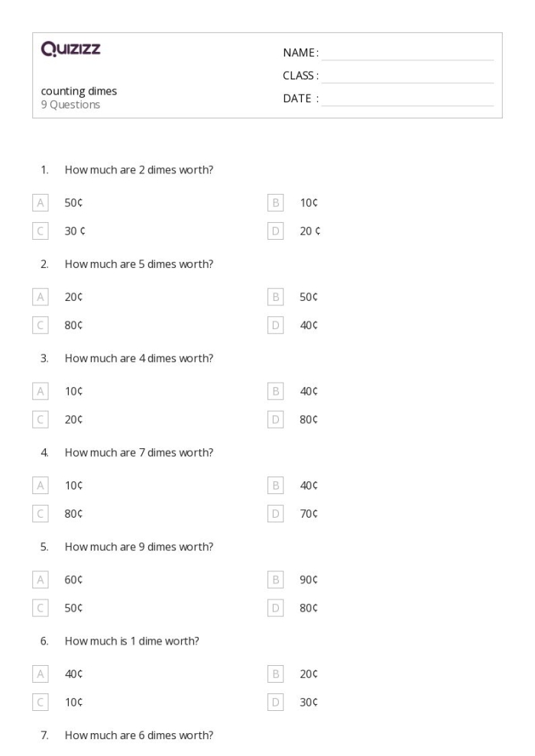Select the 70¢ answer for question 4

point(308,513)
